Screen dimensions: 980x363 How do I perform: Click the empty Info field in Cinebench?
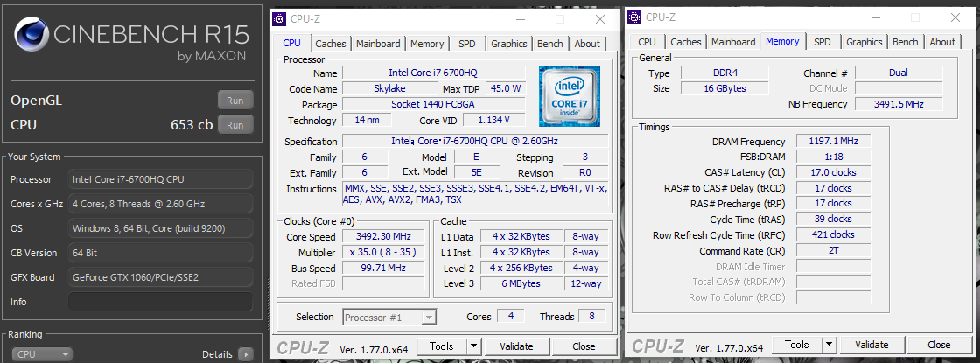(x=160, y=302)
